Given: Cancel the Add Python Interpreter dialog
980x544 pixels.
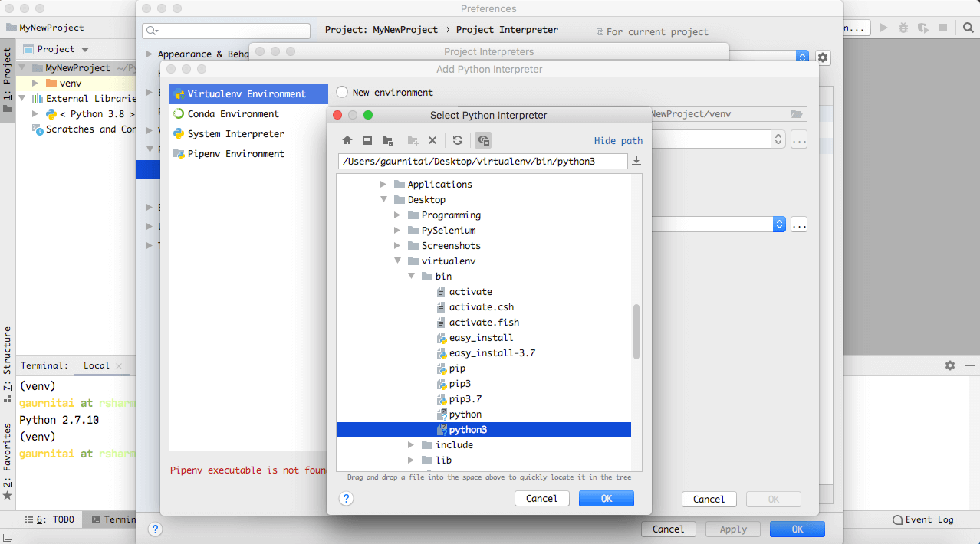Looking at the screenshot, I should click(x=709, y=499).
